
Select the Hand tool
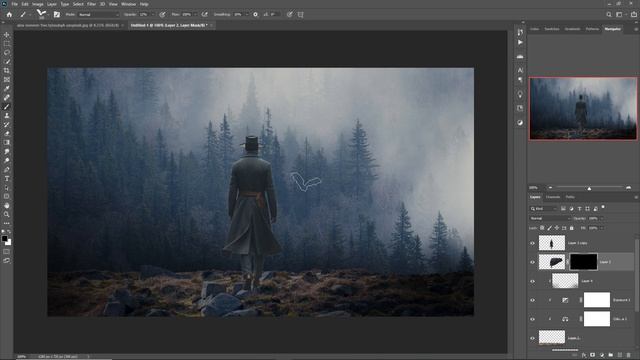pos(7,205)
